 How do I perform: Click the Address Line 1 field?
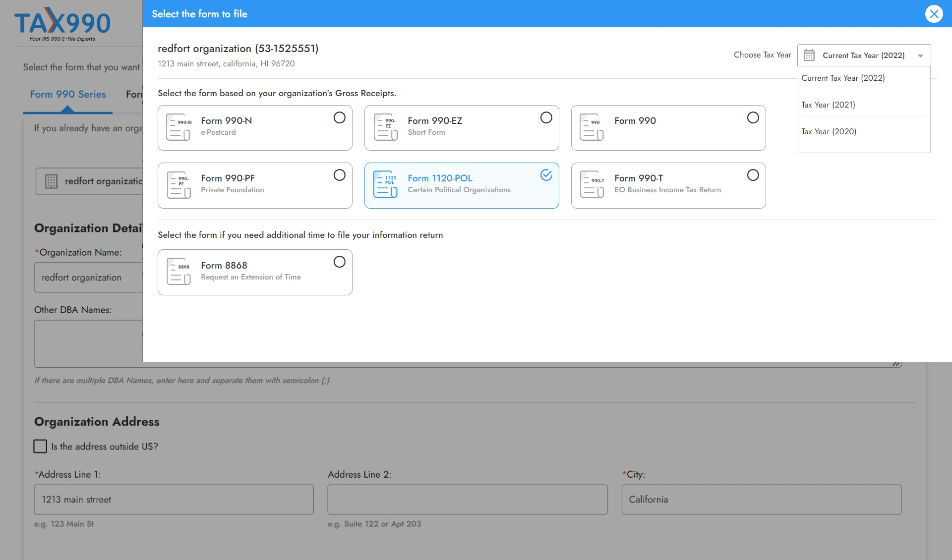pyautogui.click(x=174, y=500)
